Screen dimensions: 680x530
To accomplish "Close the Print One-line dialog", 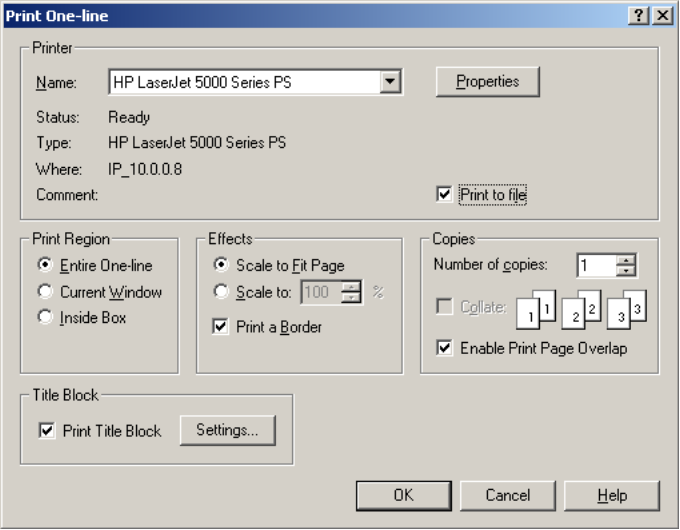I will tap(663, 16).
